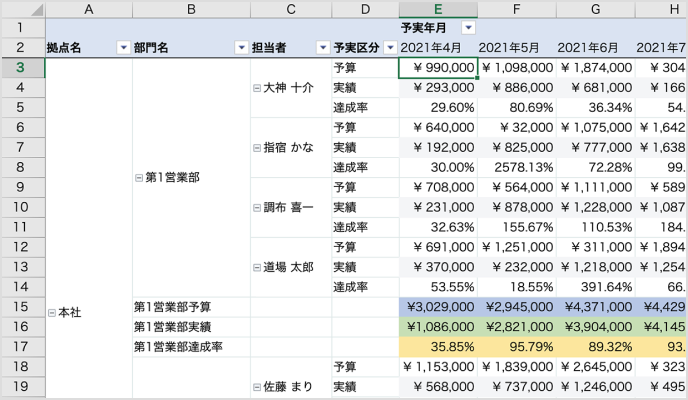This screenshot has width=688, height=400.
Task: Click cell showing ¥ 1,251,000
Action: (x=517, y=247)
